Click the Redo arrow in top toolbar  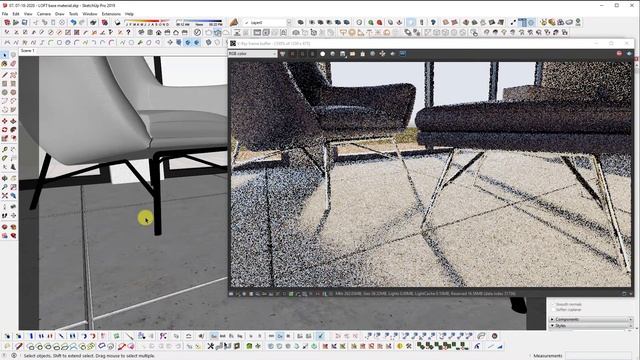coord(82,22)
